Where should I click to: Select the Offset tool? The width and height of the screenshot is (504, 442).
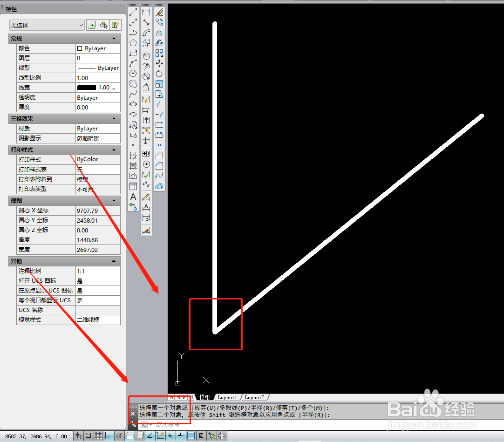pyautogui.click(x=159, y=43)
